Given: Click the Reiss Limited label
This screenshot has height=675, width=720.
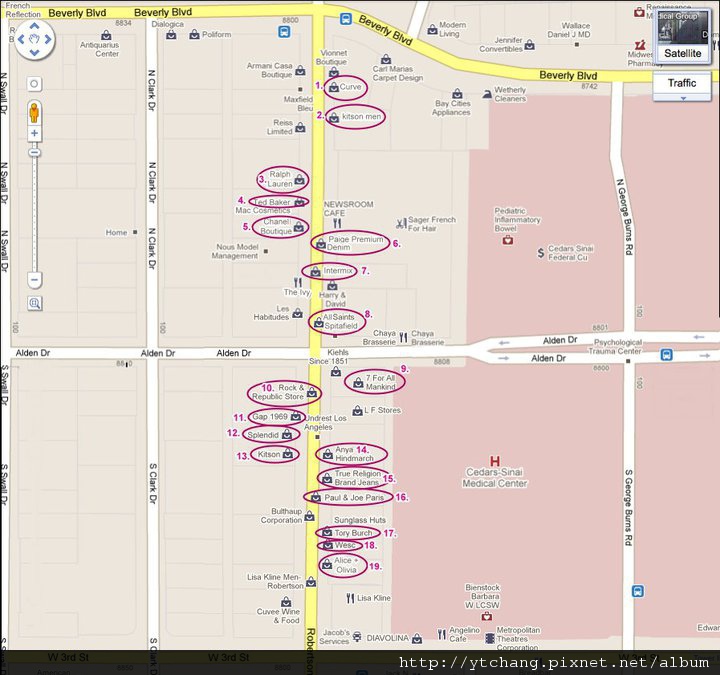Looking at the screenshot, I should coord(280,127).
